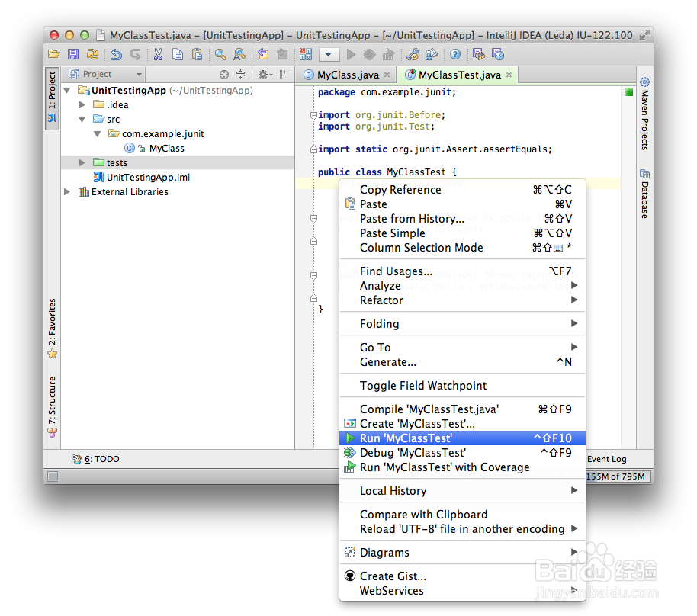Screen dimensions: 697x616
Task: Select Debug 'MyClassTest' menu item
Action: (x=462, y=452)
